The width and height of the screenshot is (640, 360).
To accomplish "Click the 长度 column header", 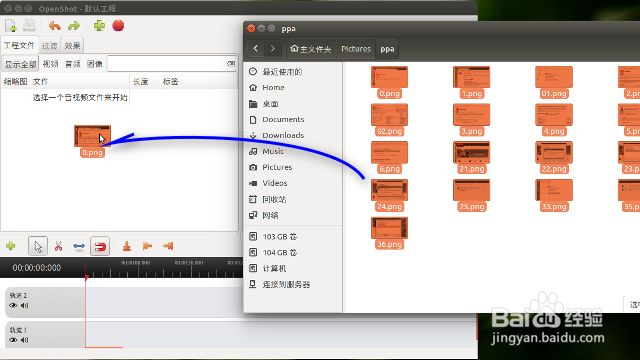I will (140, 82).
